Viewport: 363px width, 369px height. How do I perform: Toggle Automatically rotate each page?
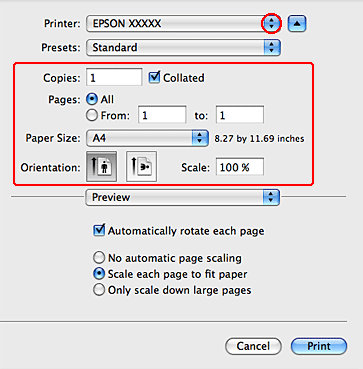99,231
